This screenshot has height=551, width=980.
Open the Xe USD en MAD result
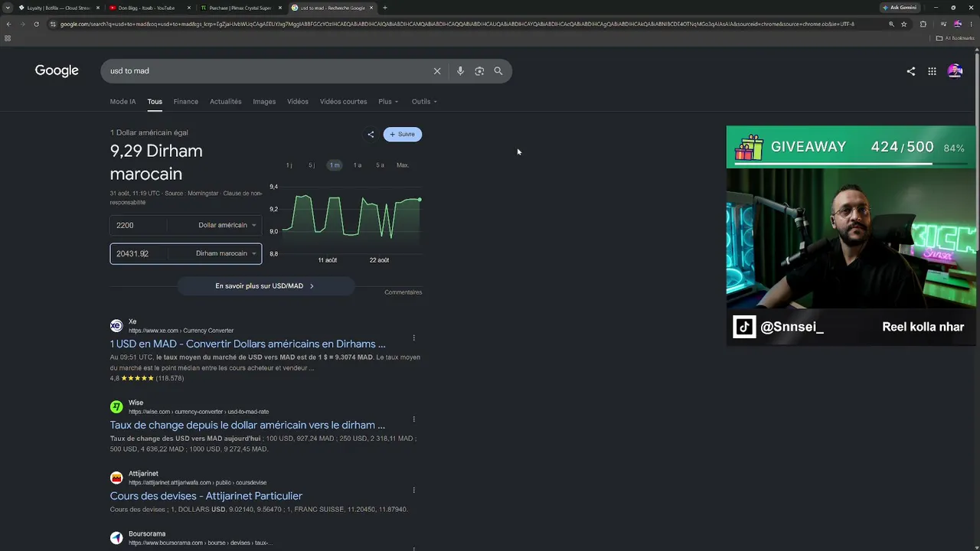(x=247, y=344)
